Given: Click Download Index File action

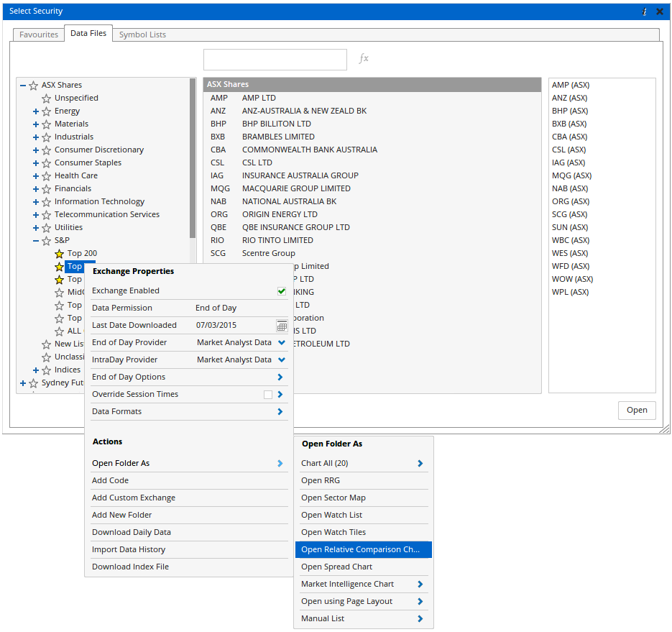Looking at the screenshot, I should click(189, 567).
